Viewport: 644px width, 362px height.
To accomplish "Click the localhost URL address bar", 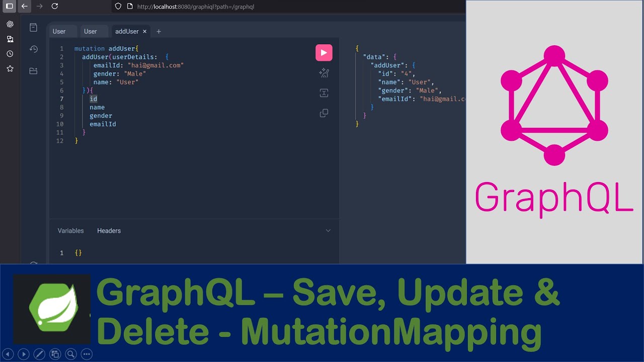I will (x=196, y=7).
